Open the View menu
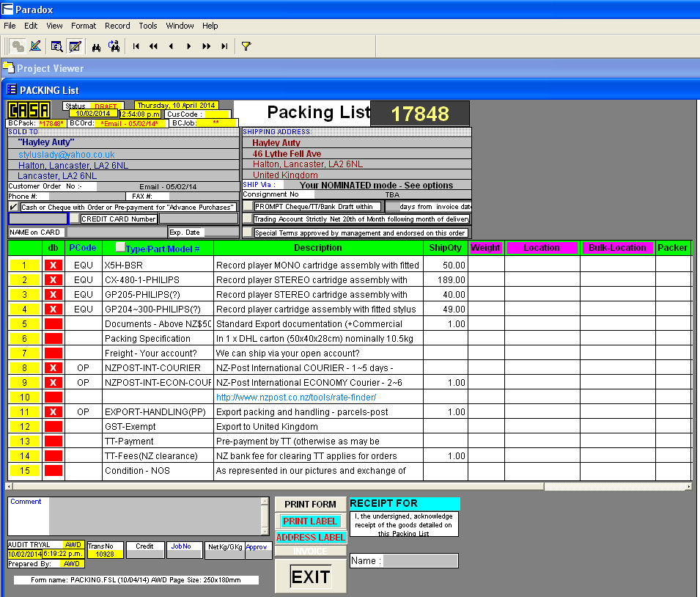700x597 pixels. (54, 26)
